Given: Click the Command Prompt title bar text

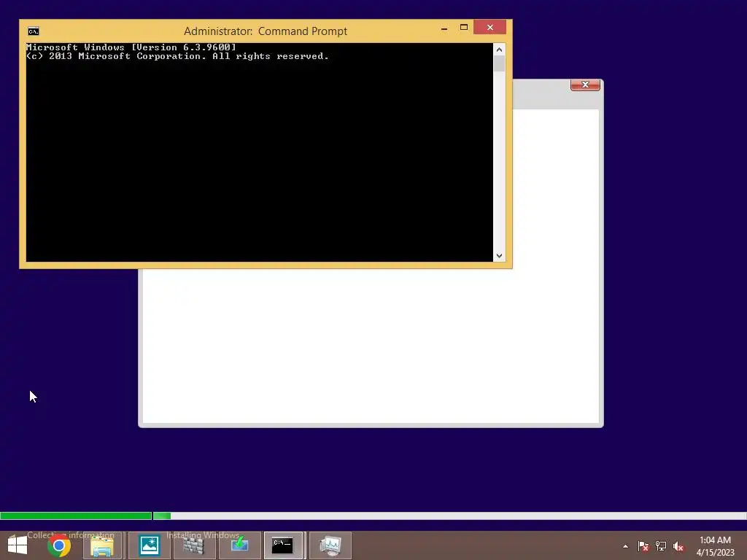Looking at the screenshot, I should tap(266, 31).
